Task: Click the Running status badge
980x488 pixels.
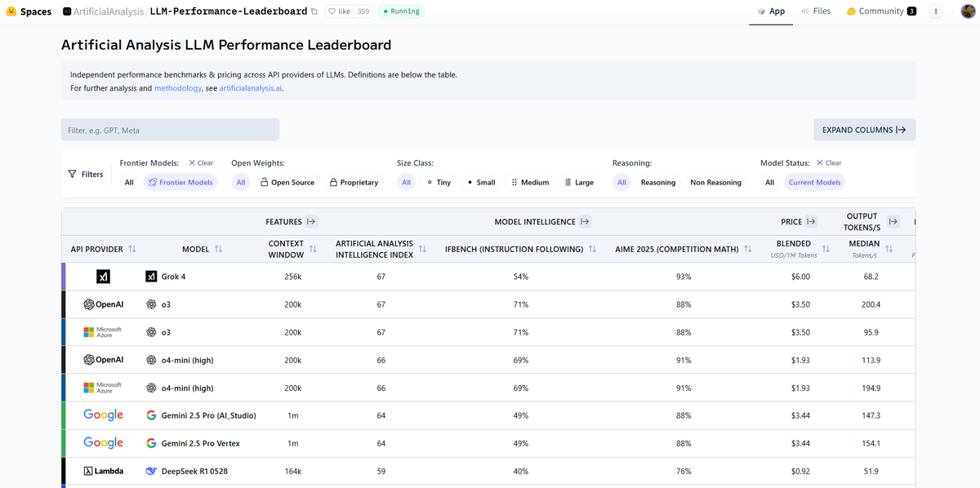Action: [400, 11]
